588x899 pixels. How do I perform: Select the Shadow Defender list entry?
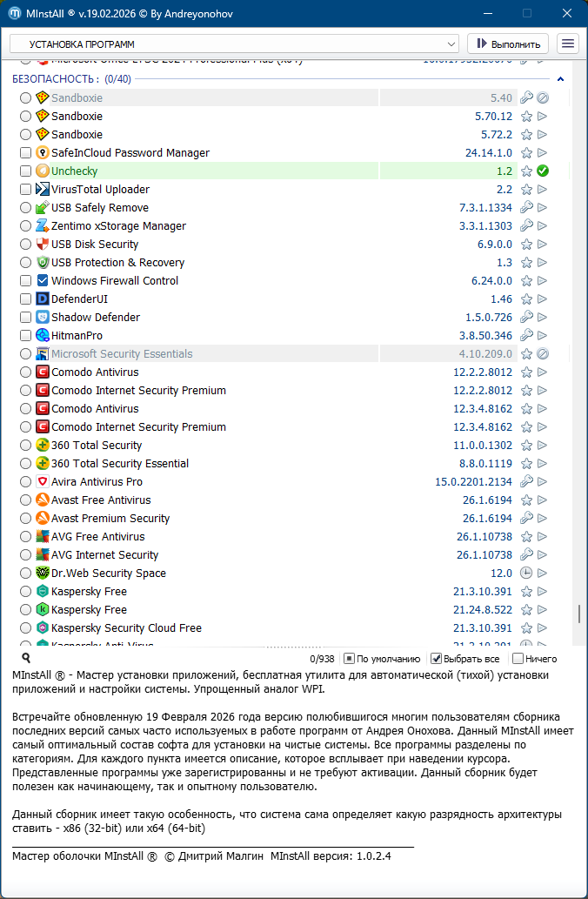pyautogui.click(x=96, y=318)
